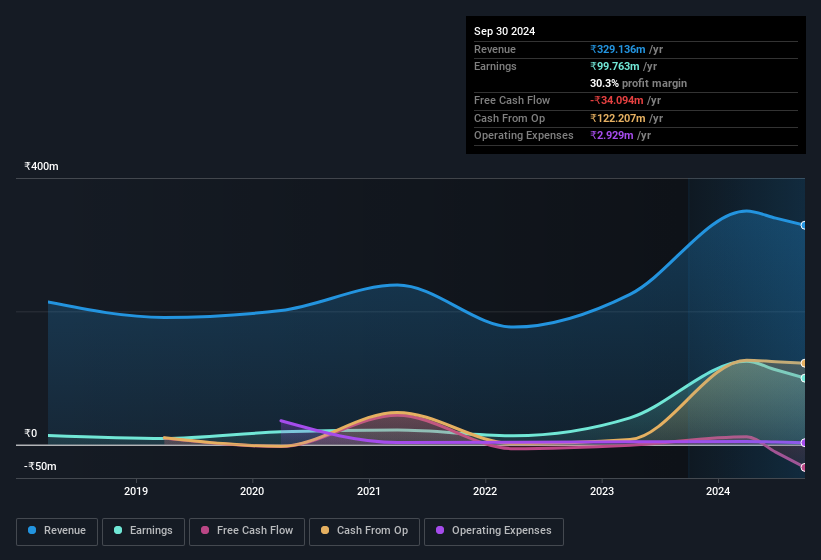
Task: Click the 2024 x-axis label
Action: tap(718, 491)
